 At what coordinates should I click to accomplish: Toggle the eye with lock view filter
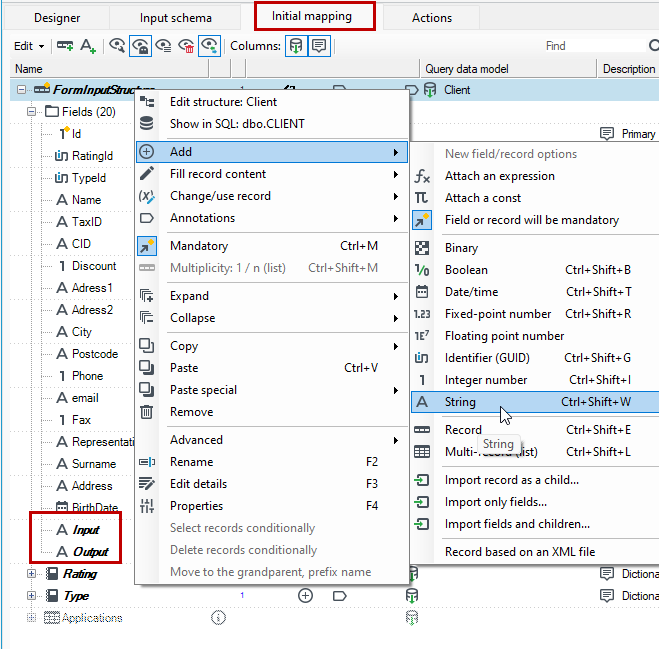(x=140, y=46)
